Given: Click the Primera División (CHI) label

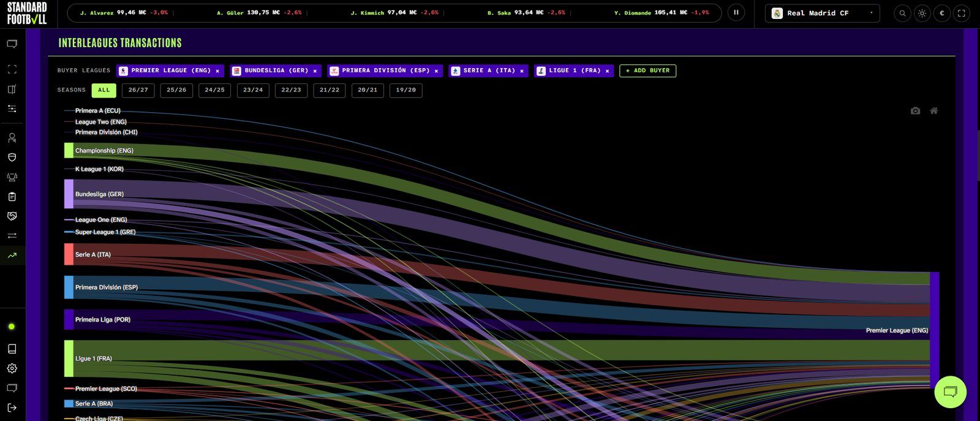Looking at the screenshot, I should tap(107, 132).
